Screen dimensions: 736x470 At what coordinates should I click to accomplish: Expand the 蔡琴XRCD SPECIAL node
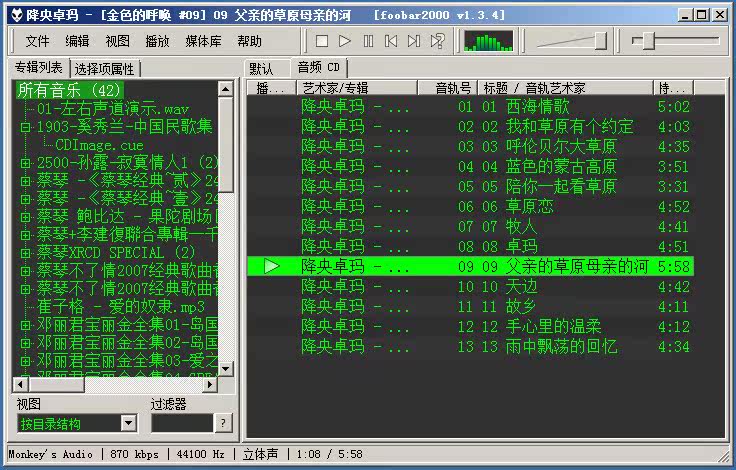point(25,253)
